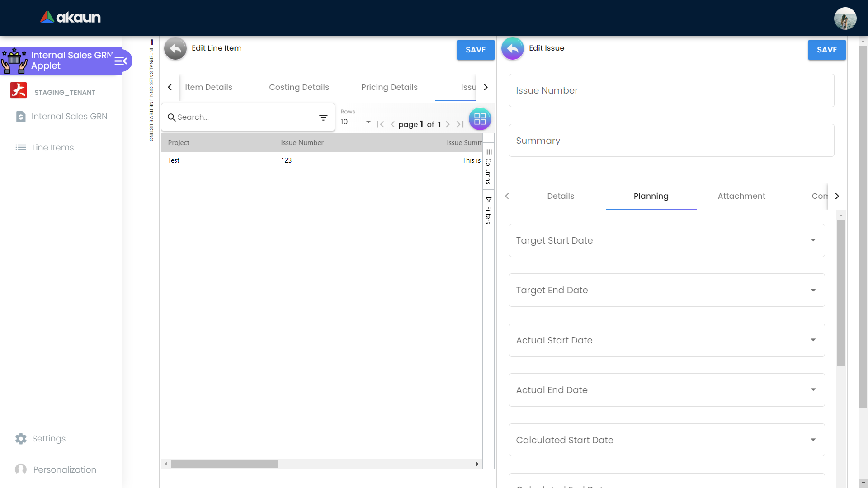This screenshot has height=488, width=868.
Task: Click the grid view toggle icon
Action: pos(480,119)
